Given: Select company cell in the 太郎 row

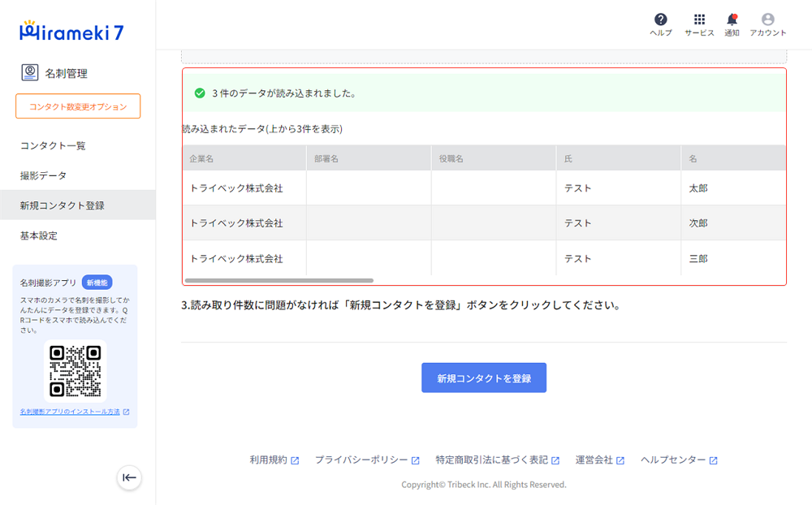Looking at the screenshot, I should [244, 188].
